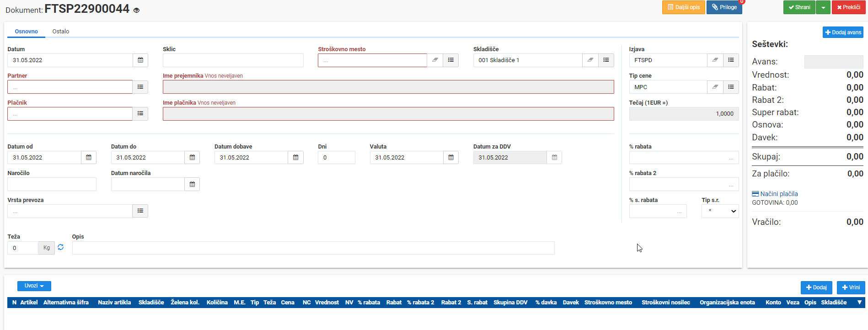This screenshot has height=330, width=868.
Task: Open calendar for Datum od
Action: 89,158
